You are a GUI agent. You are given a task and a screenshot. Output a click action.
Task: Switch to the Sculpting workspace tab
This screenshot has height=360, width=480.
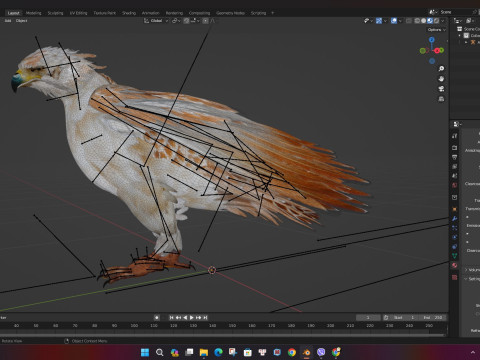(55, 13)
